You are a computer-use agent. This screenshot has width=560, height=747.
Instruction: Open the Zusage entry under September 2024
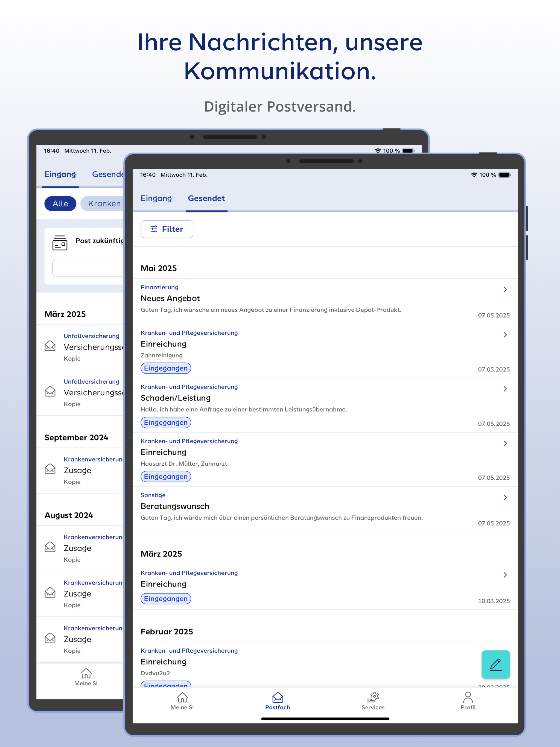point(80,470)
